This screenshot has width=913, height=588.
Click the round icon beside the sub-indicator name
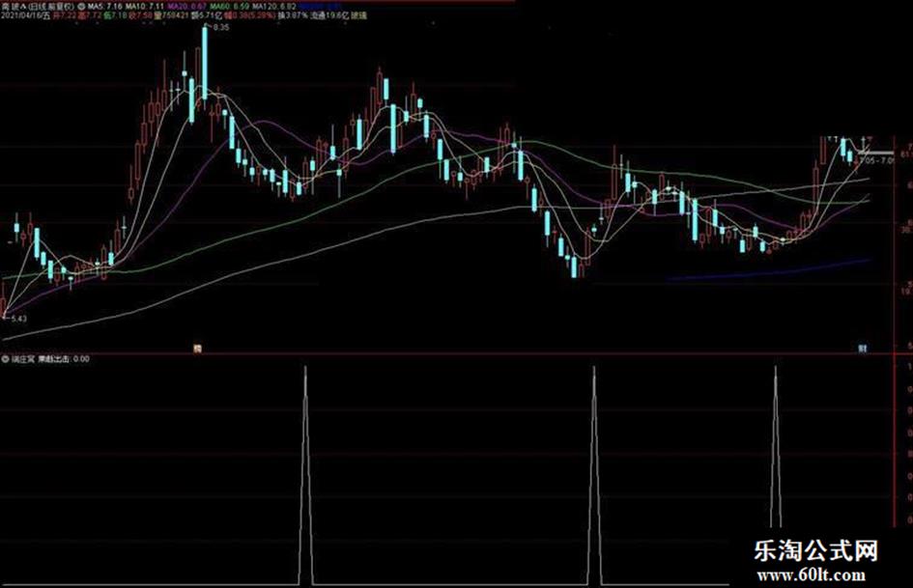coord(5,359)
